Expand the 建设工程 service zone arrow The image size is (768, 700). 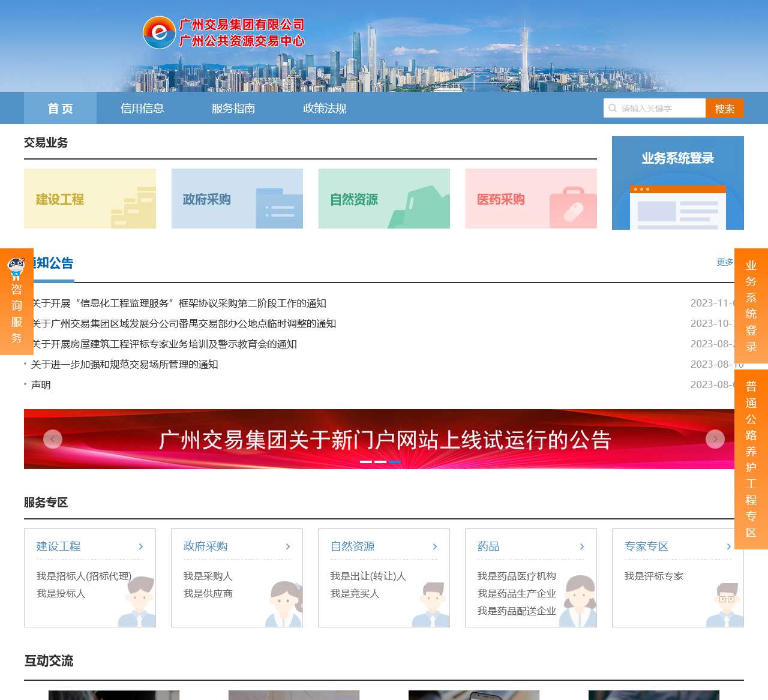tap(141, 546)
